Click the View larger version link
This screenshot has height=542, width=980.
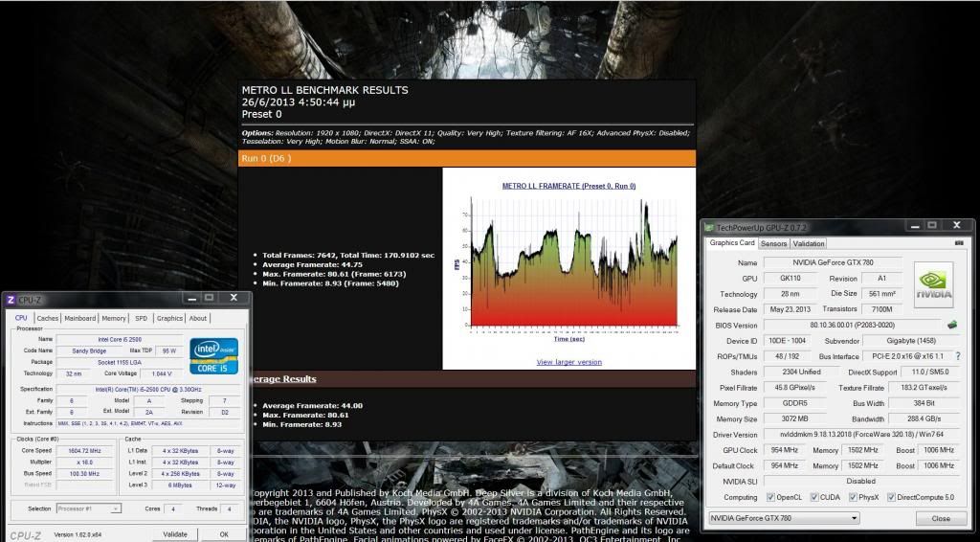click(568, 362)
